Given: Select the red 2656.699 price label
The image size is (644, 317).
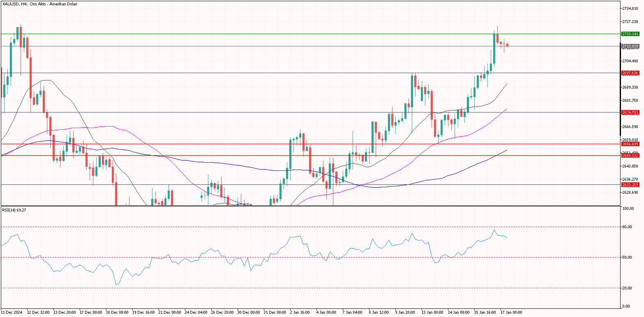Looking at the screenshot, I should (630, 144).
